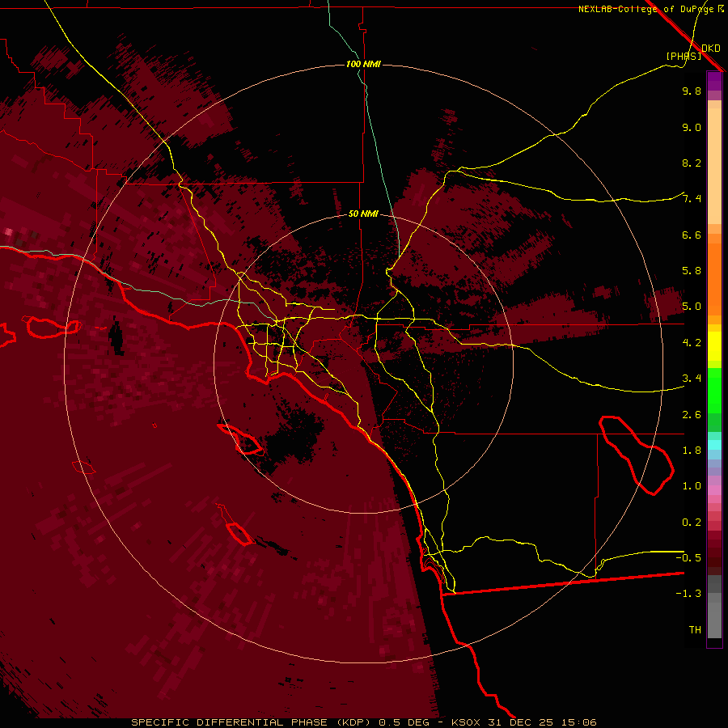Viewport: 728px width, 728px height.
Task: Select the 5.0 legend value
Action: tap(692, 307)
